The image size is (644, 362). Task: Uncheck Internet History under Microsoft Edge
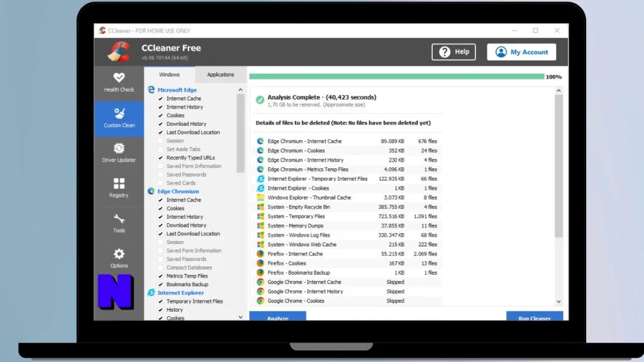[x=160, y=107]
